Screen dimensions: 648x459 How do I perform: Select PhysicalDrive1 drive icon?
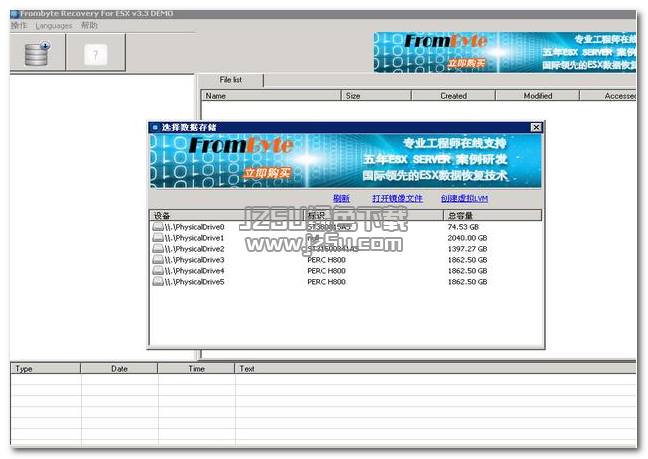click(x=158, y=238)
